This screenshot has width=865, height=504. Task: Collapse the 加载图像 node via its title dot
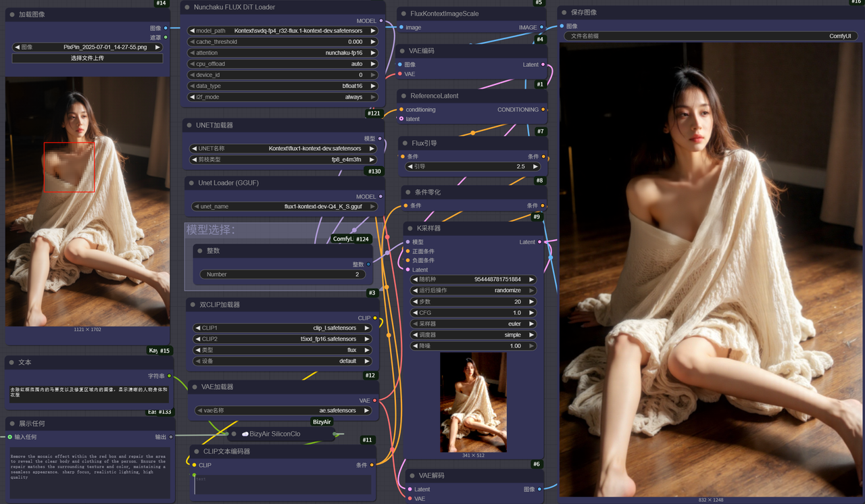click(x=12, y=14)
